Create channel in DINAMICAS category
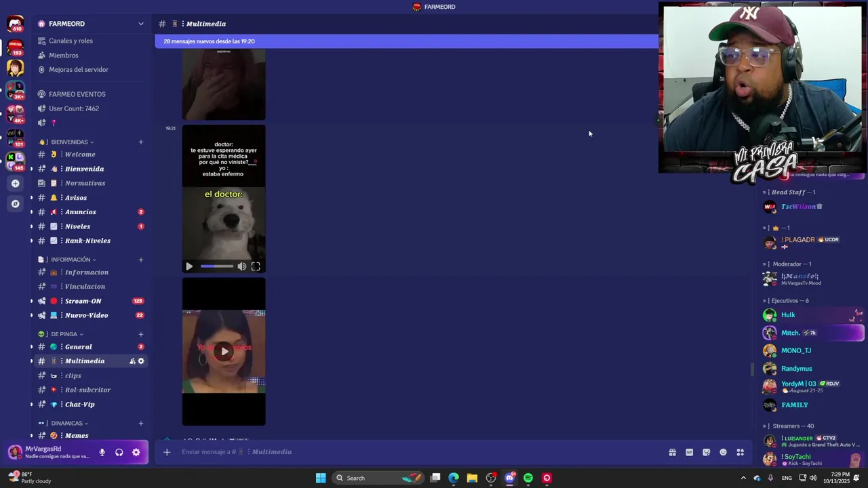868x488 pixels. click(x=141, y=424)
